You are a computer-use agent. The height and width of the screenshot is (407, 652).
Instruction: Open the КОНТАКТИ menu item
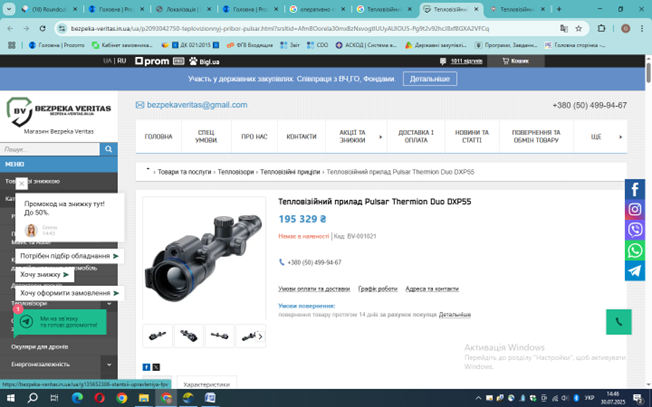(301, 137)
